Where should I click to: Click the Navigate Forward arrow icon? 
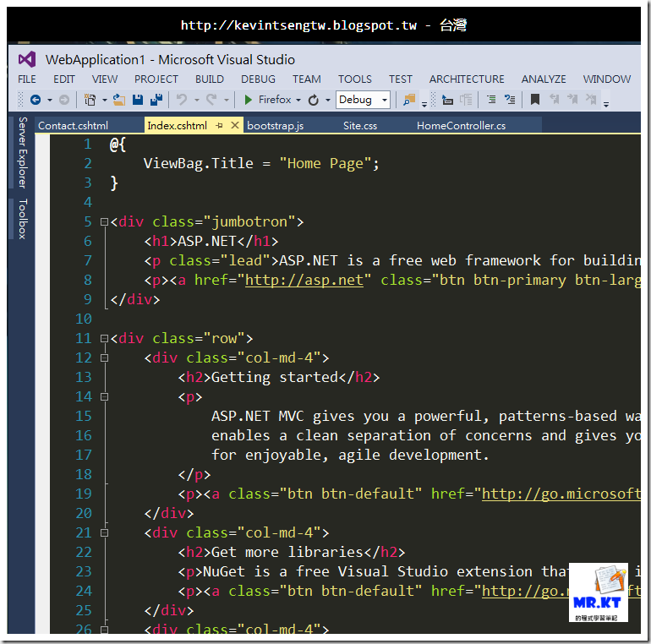[x=64, y=100]
